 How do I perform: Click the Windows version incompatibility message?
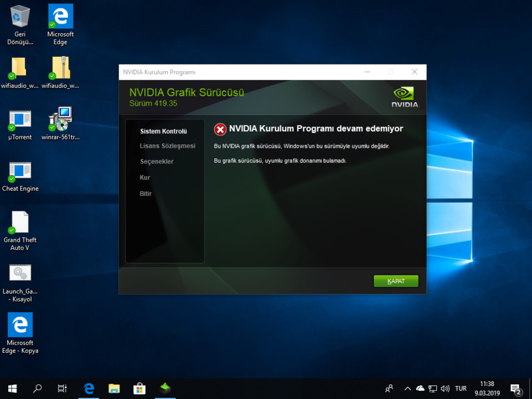pyautogui.click(x=301, y=146)
